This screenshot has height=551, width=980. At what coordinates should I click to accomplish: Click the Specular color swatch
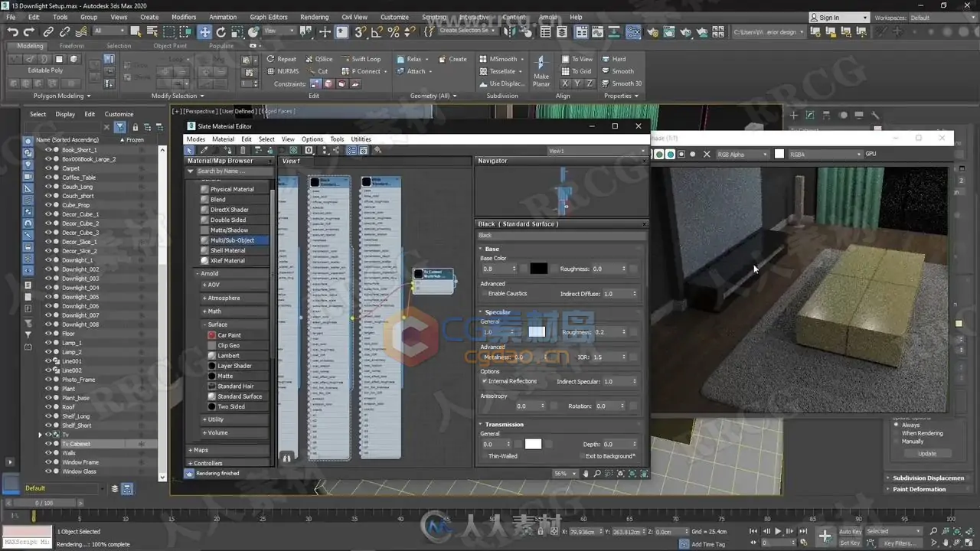tap(537, 332)
